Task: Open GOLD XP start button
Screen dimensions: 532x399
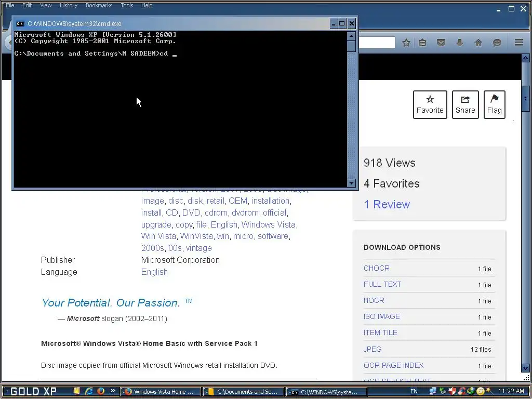Action: 33,391
